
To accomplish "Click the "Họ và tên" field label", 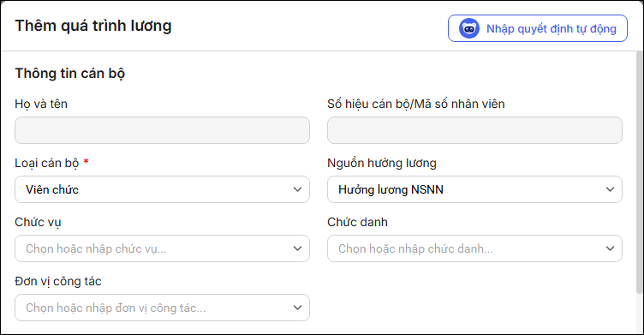I will pos(41,104).
